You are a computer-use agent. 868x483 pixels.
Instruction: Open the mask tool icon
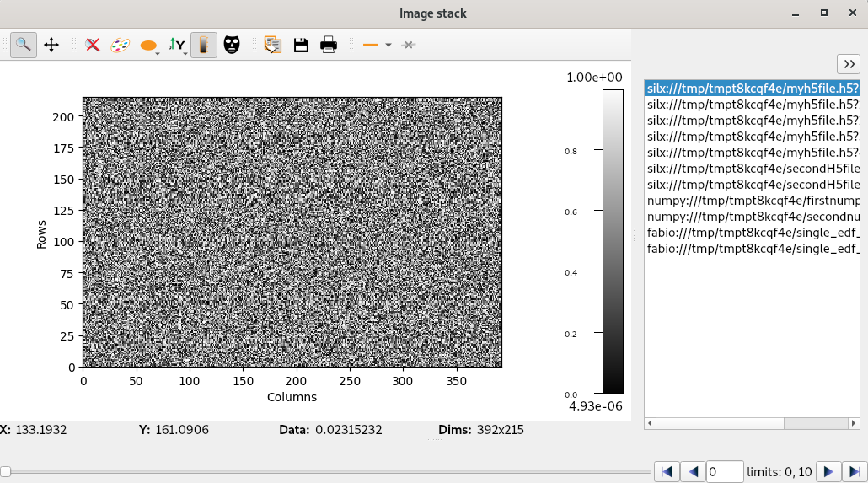tap(232, 45)
